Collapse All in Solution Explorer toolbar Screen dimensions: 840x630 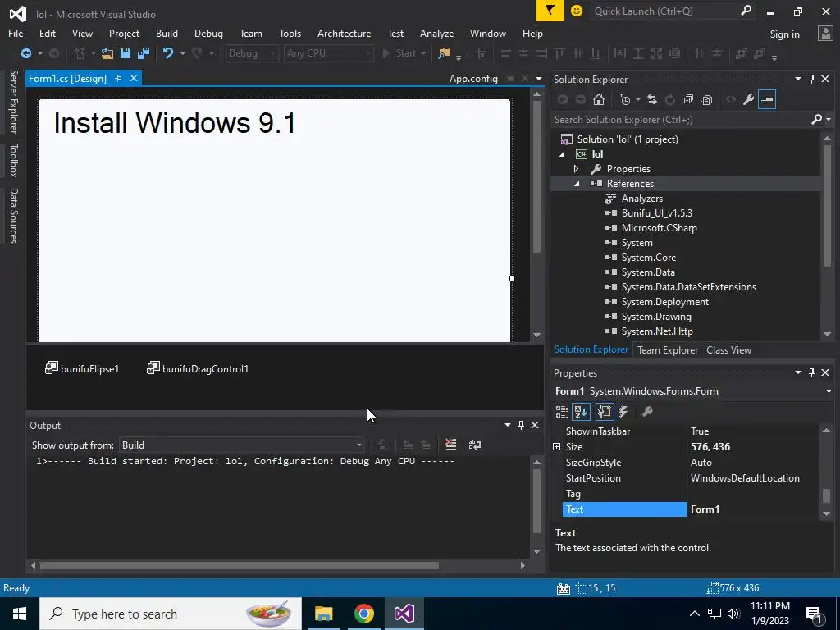688,99
